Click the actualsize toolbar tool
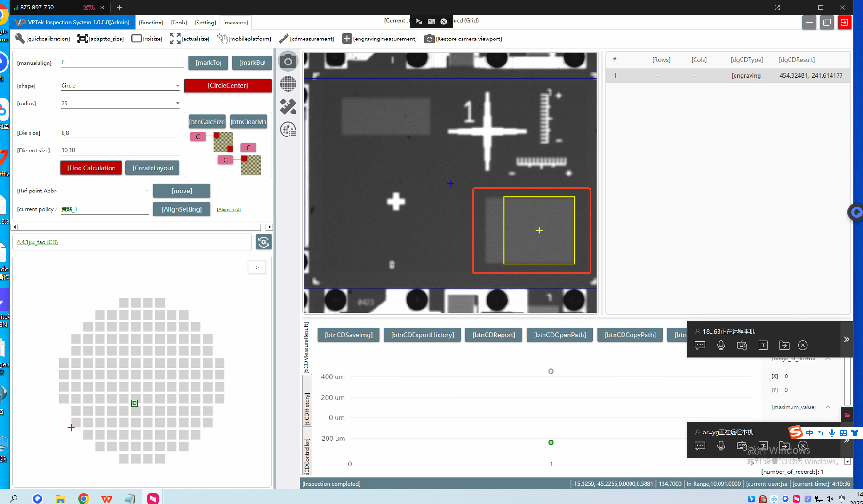 tap(190, 39)
